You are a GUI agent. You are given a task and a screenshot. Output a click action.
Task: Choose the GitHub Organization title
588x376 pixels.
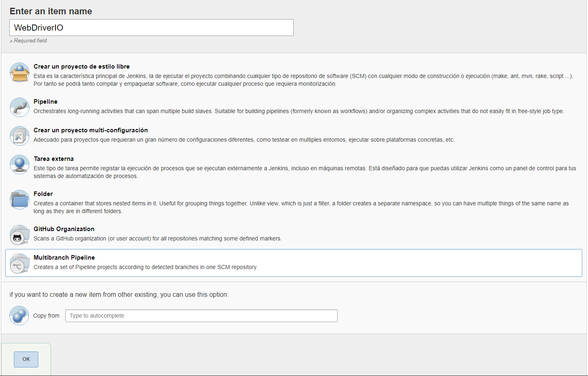[x=64, y=229]
